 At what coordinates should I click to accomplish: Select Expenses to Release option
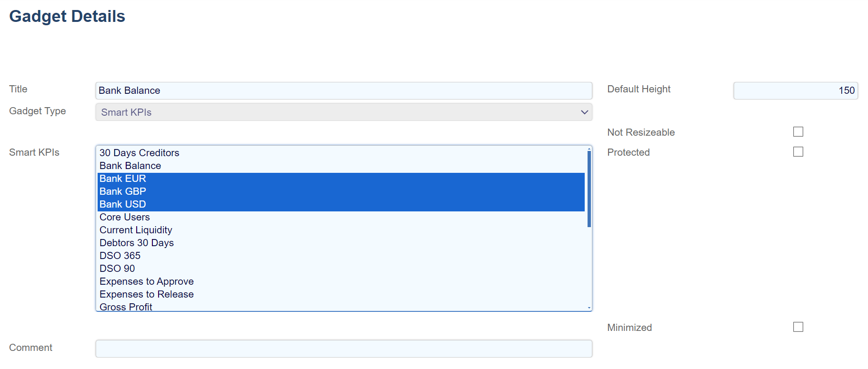pyautogui.click(x=147, y=294)
